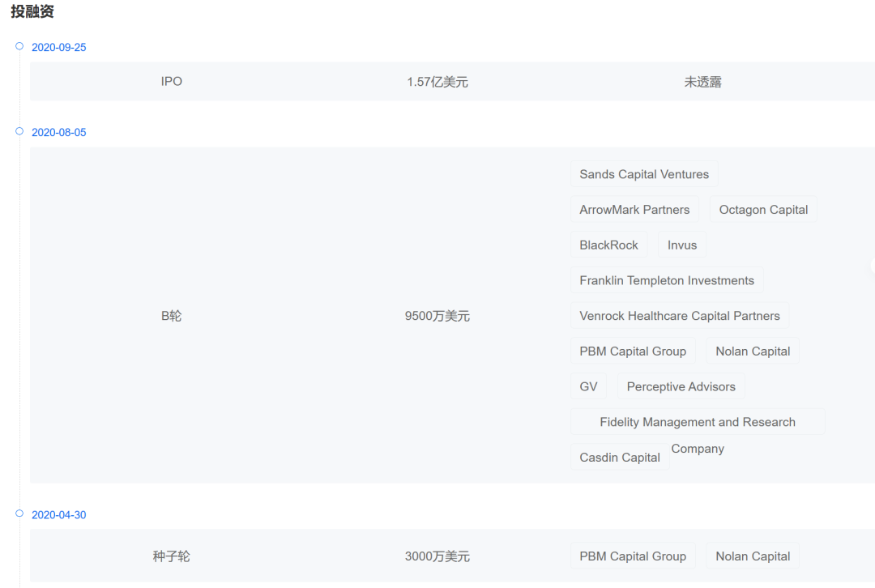Click the Casdin Capital investor tag
The width and height of the screenshot is (875, 588).
point(620,458)
